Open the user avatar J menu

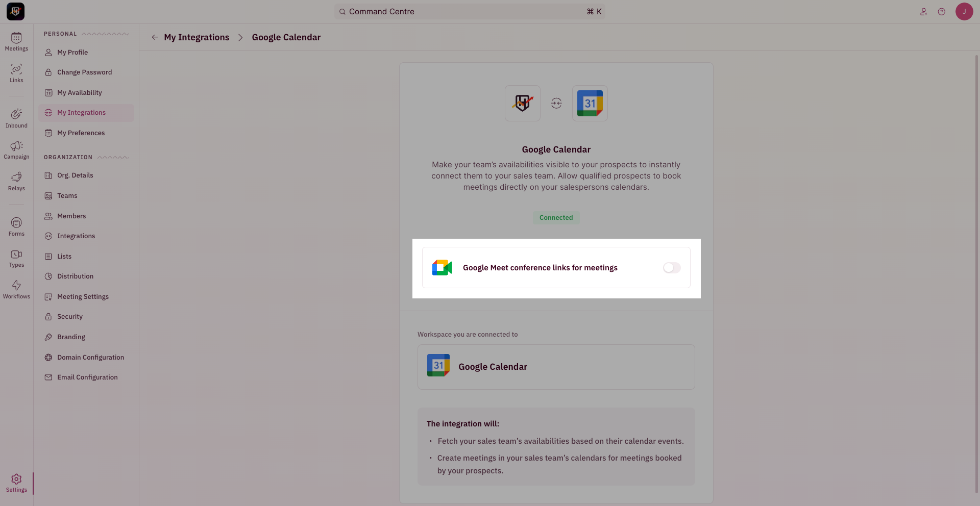(964, 11)
